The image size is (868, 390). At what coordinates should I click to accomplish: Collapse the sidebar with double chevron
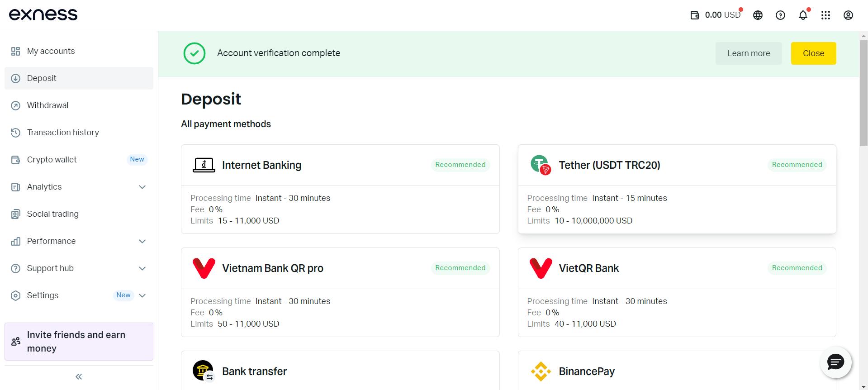coord(79,376)
